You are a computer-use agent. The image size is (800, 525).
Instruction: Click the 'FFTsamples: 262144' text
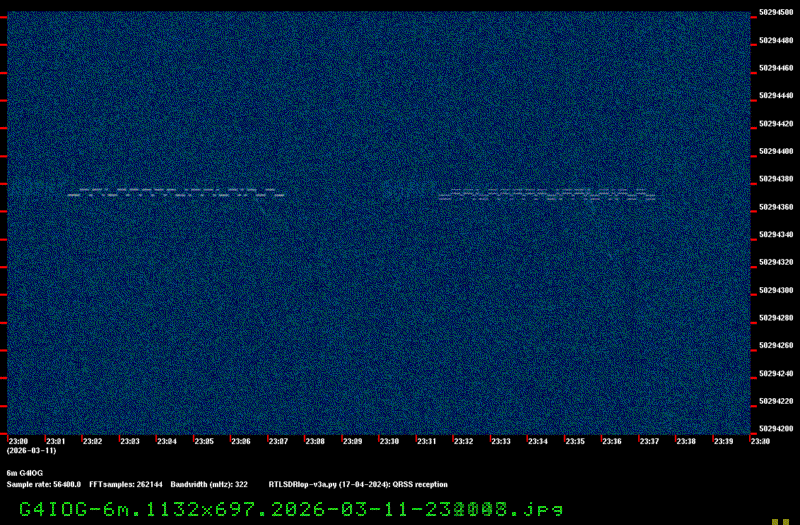[126, 484]
